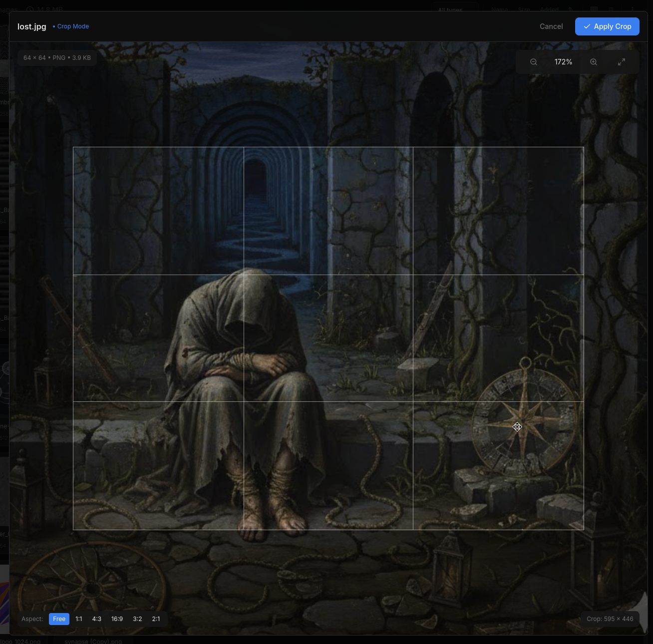Click the Crop 595 × 446 size indicator
653x644 pixels.
(x=610, y=619)
